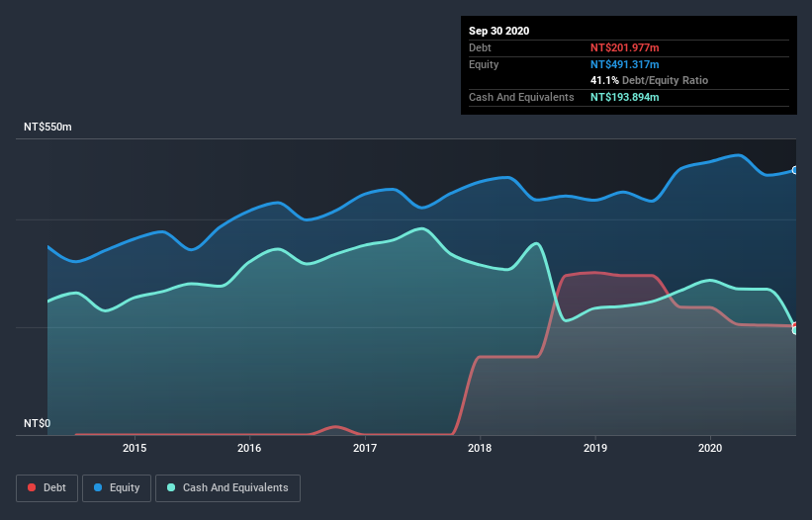This screenshot has height=520, width=812.
Task: Click the NT$550m y-axis label
Action: point(47,127)
